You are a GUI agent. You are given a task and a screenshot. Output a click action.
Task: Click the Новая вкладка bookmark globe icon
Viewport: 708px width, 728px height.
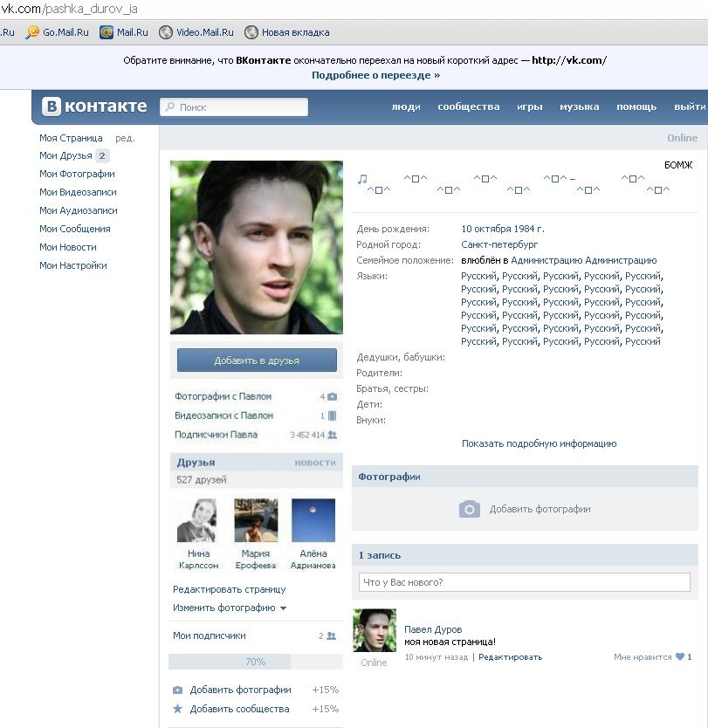(251, 32)
